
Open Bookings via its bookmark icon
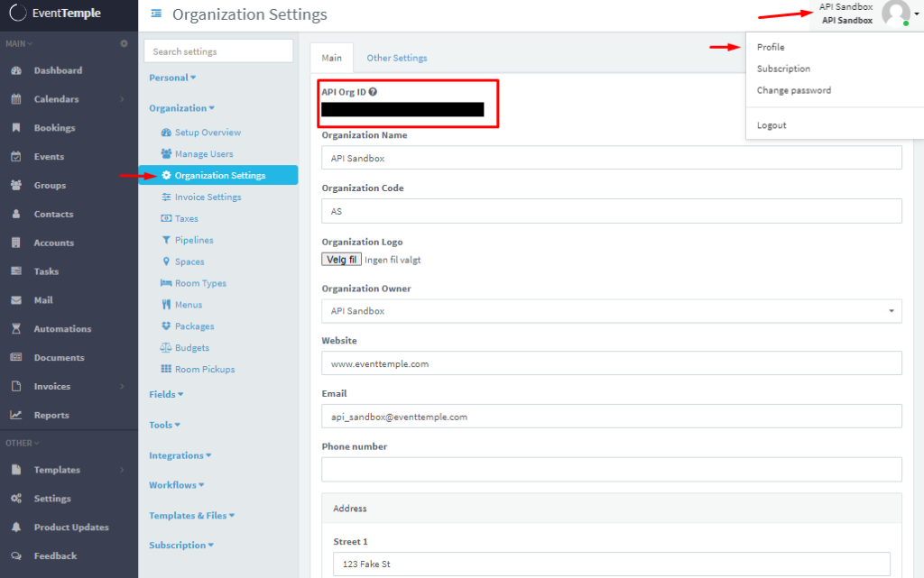[x=16, y=128]
